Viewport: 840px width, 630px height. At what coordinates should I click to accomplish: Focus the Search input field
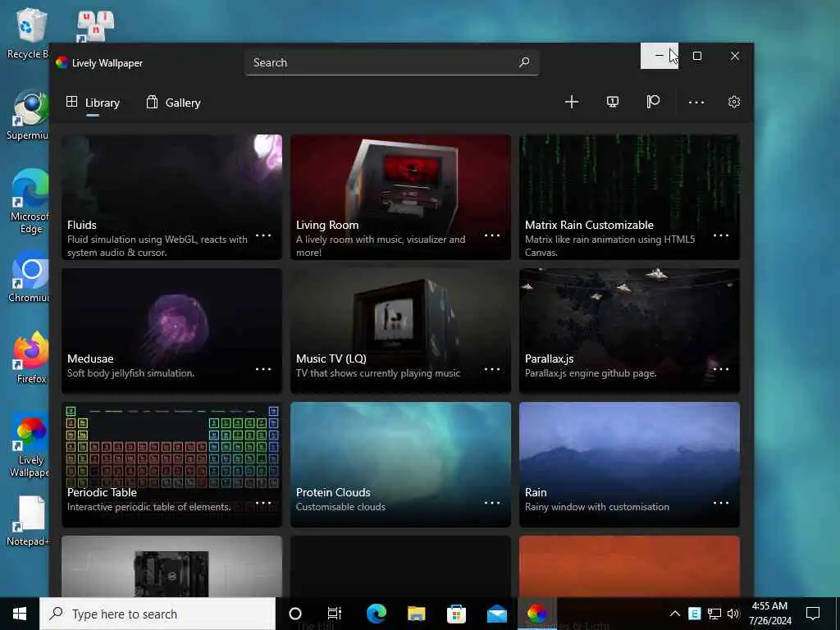tap(391, 62)
